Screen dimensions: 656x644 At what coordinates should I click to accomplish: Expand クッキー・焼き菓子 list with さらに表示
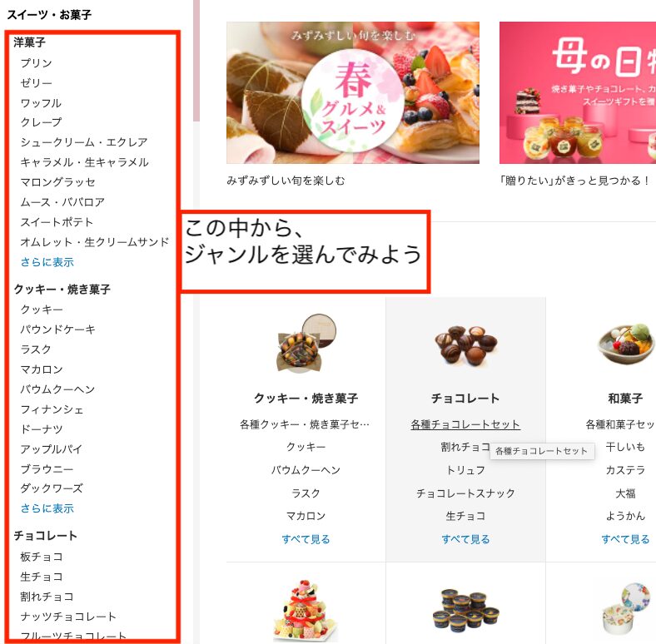[47, 508]
